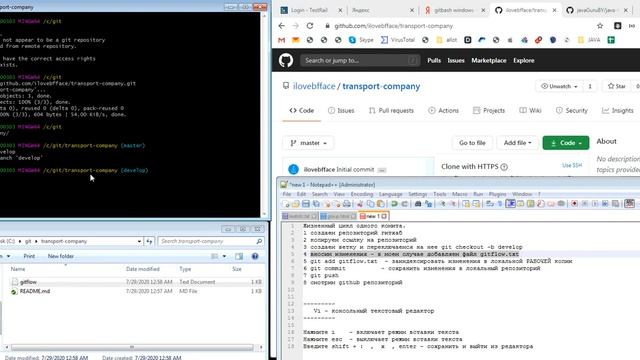
Task: Click the Find binoculars icon in Notepad++
Action: pyautogui.click(x=418, y=204)
